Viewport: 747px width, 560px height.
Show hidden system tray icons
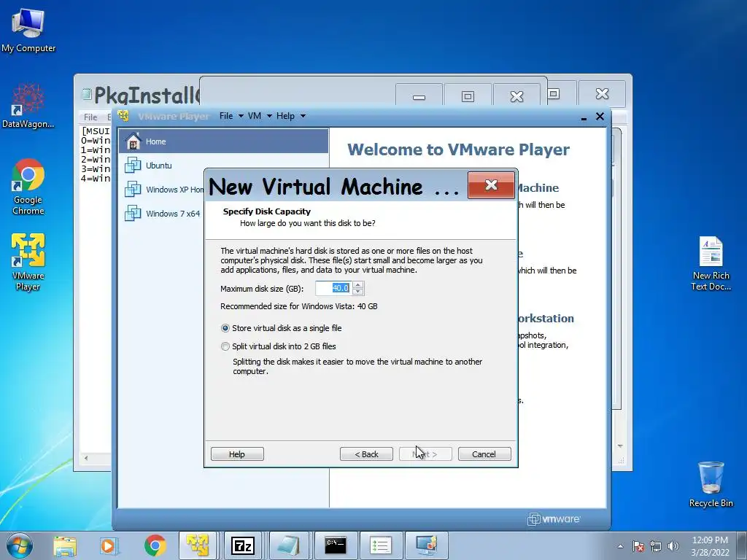click(x=620, y=546)
